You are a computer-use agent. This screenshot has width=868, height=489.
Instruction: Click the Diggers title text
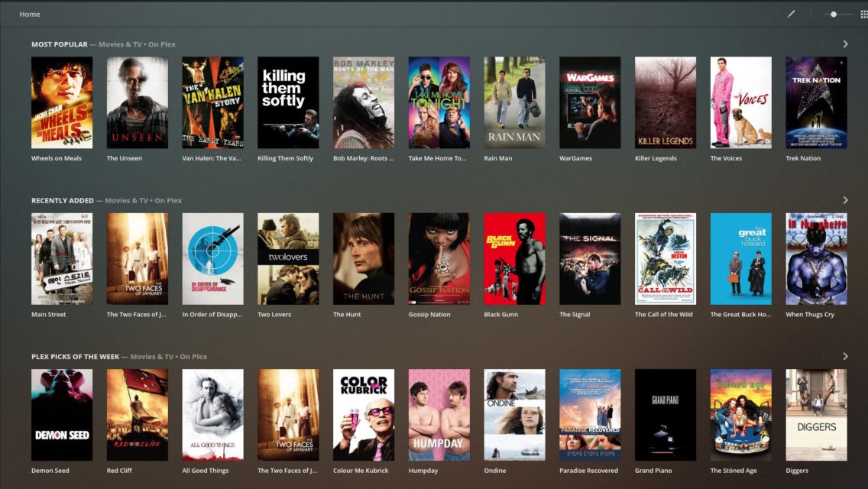tap(797, 471)
